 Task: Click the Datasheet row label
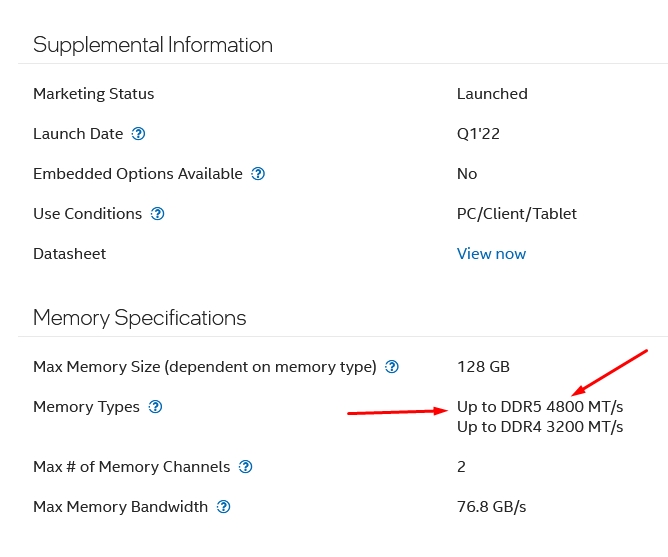[69, 254]
